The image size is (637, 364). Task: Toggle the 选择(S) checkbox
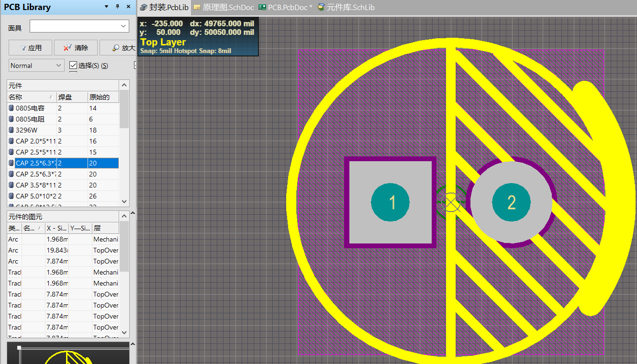[73, 65]
